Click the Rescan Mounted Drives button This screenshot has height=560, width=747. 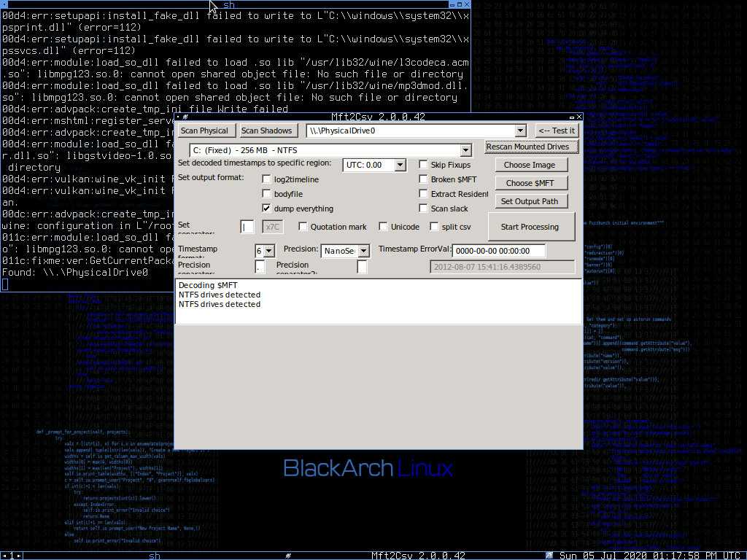point(532,147)
